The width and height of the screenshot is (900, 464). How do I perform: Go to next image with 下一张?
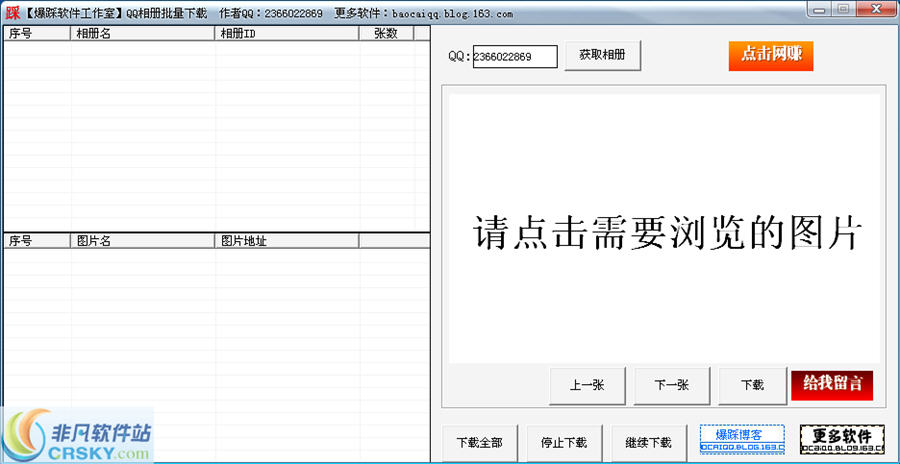point(672,385)
